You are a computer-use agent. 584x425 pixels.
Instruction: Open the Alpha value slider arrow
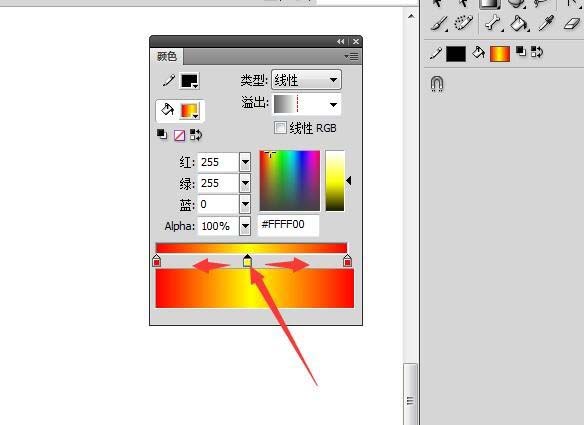click(245, 226)
